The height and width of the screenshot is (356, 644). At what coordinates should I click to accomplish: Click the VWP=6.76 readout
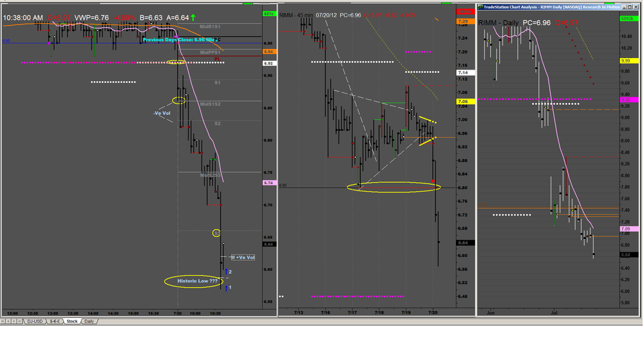(x=91, y=17)
